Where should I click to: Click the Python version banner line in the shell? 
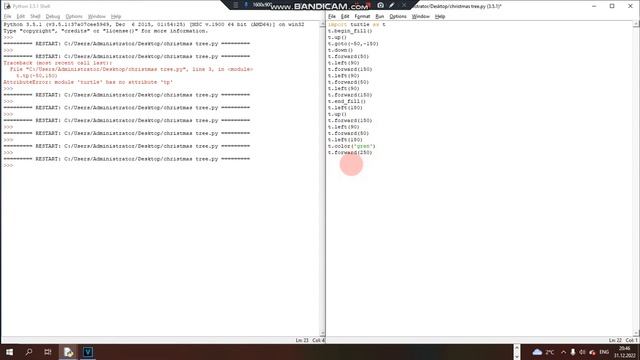[x=154, y=24]
